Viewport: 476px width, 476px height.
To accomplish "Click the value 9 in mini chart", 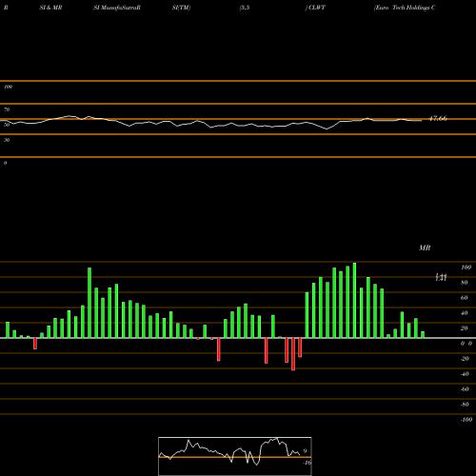I will coord(305,451).
